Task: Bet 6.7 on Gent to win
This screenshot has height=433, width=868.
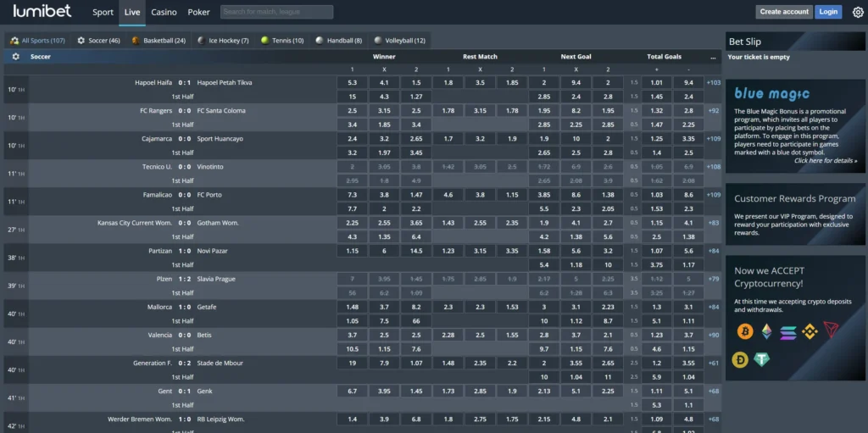Action: 352,391
